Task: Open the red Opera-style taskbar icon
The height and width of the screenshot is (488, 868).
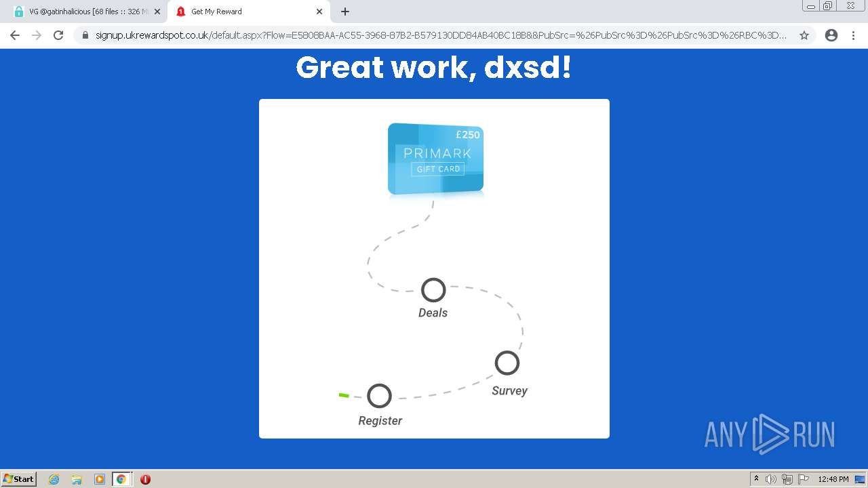Action: tap(145, 479)
